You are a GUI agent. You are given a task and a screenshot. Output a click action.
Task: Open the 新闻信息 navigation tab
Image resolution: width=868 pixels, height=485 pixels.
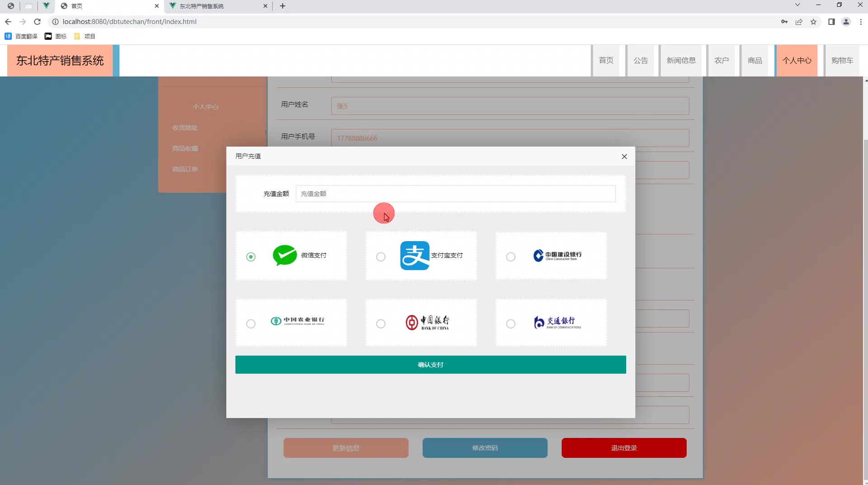681,61
